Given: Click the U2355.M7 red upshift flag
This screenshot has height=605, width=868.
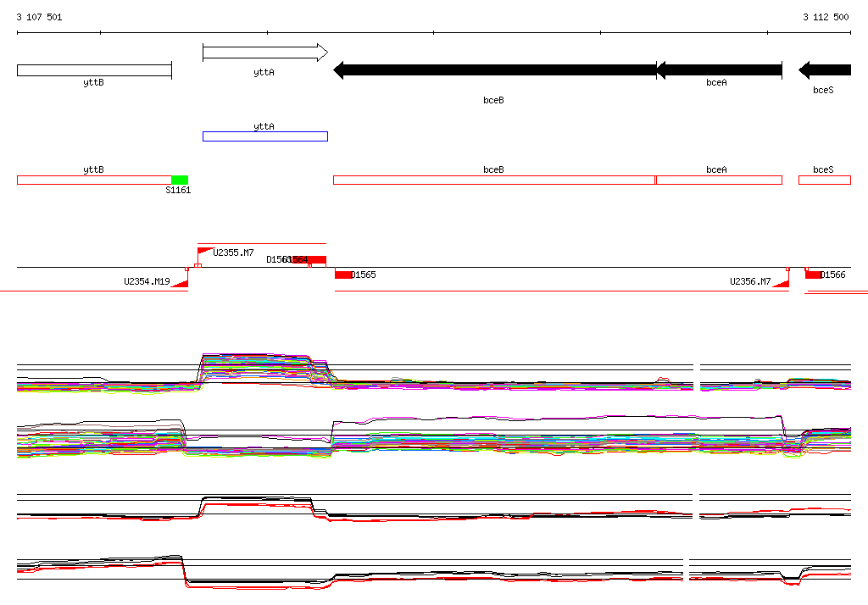Looking at the screenshot, I should (206, 251).
